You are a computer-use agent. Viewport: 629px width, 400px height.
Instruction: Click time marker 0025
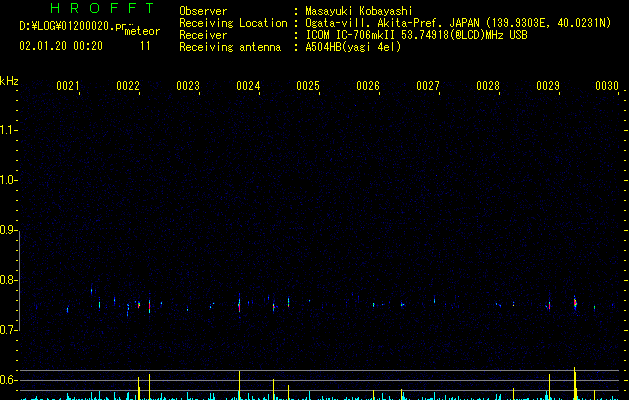point(308,86)
